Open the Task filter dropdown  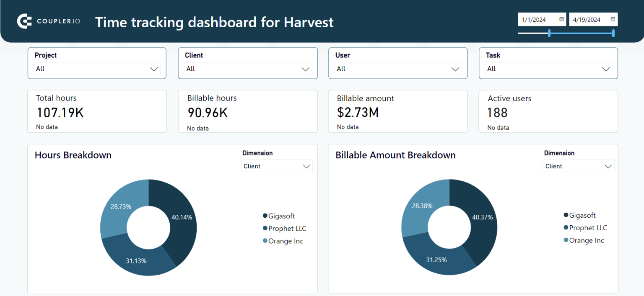pos(548,69)
